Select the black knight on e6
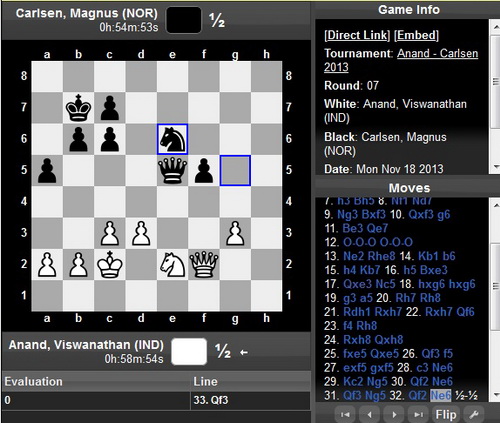 [172, 139]
